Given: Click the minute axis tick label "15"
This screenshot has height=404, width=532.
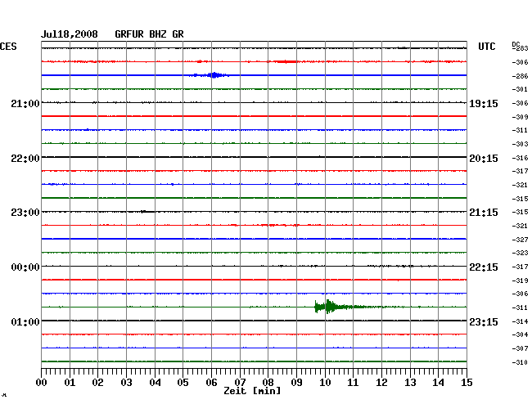Looking at the screenshot, I should click(x=467, y=383).
